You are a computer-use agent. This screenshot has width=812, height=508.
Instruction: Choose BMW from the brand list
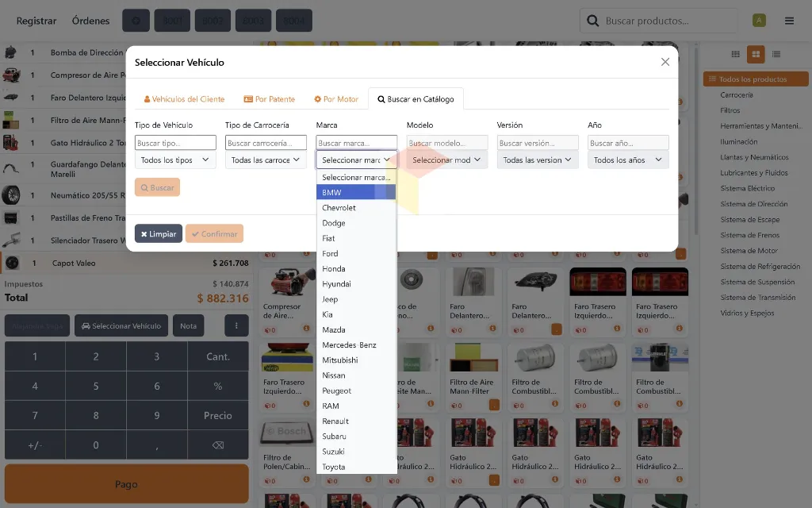(356, 192)
